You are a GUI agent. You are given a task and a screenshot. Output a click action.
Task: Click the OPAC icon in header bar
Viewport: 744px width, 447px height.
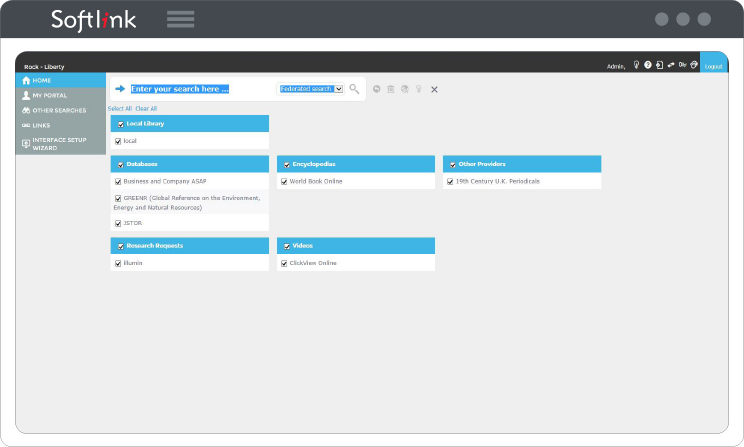tap(682, 65)
